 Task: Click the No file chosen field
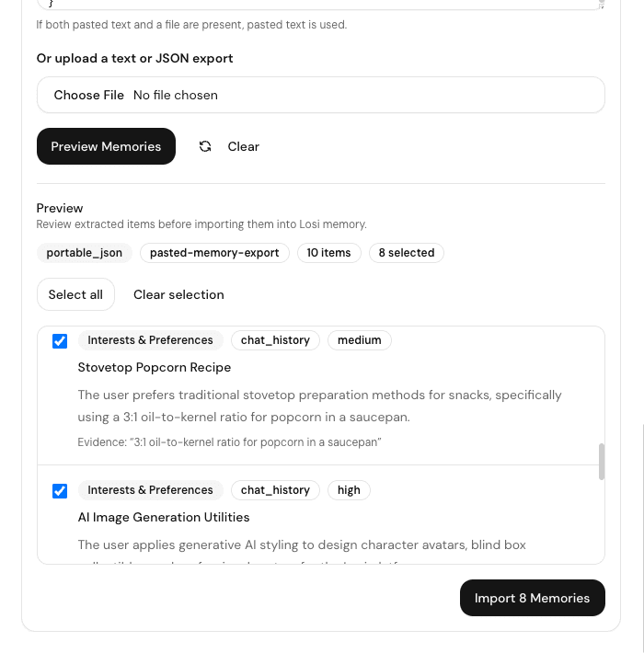(176, 95)
